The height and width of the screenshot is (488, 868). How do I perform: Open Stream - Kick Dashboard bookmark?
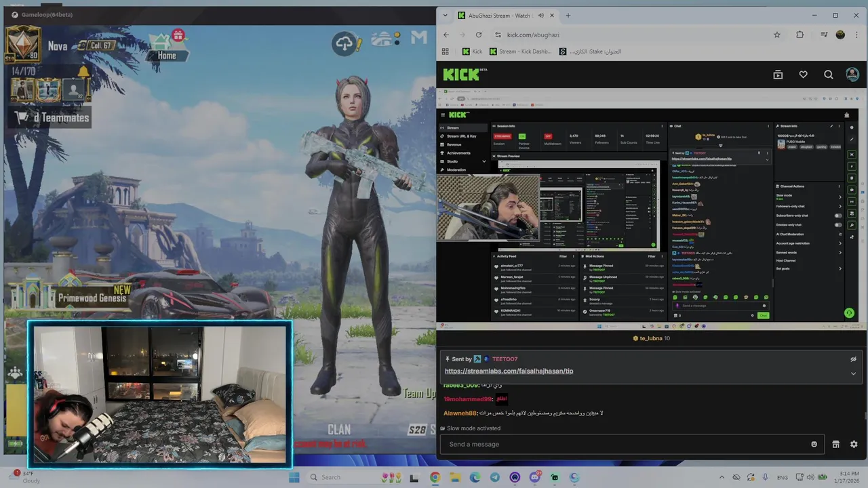[x=519, y=51]
